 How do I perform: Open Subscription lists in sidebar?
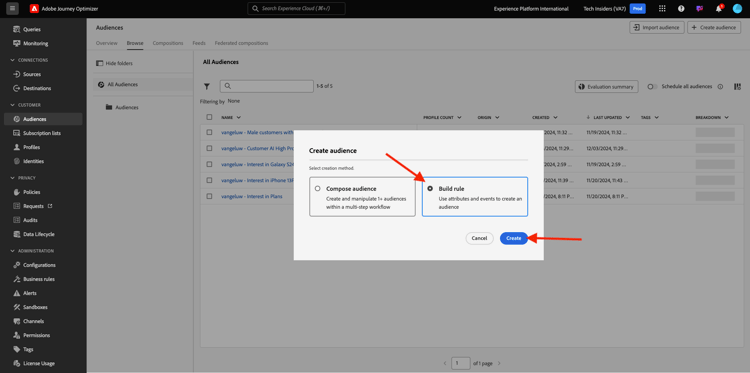click(x=43, y=133)
